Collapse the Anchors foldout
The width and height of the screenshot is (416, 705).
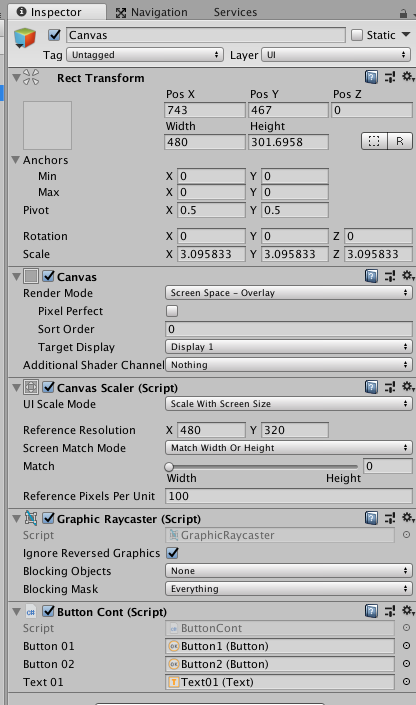coord(16,160)
